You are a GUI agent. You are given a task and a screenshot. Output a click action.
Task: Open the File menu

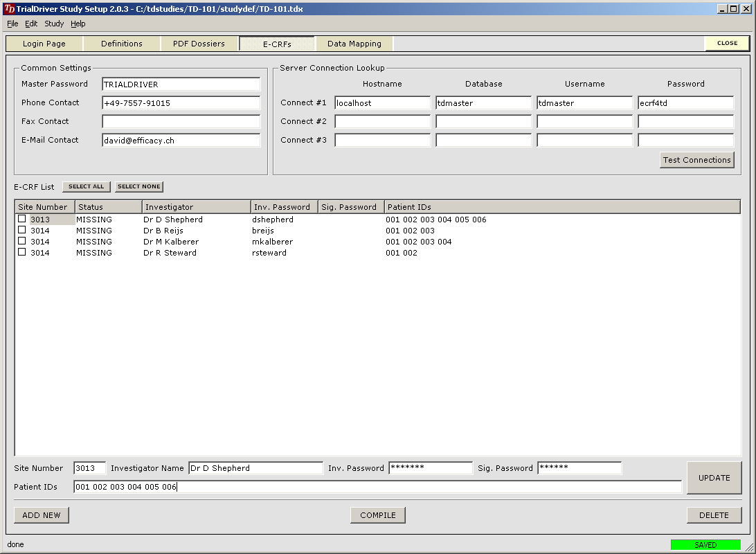[x=12, y=24]
